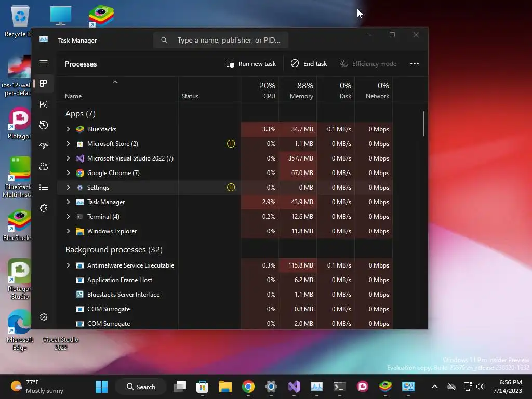Select the BlueStacks app icon in list
Screen dimensions: 532x399
click(79, 129)
